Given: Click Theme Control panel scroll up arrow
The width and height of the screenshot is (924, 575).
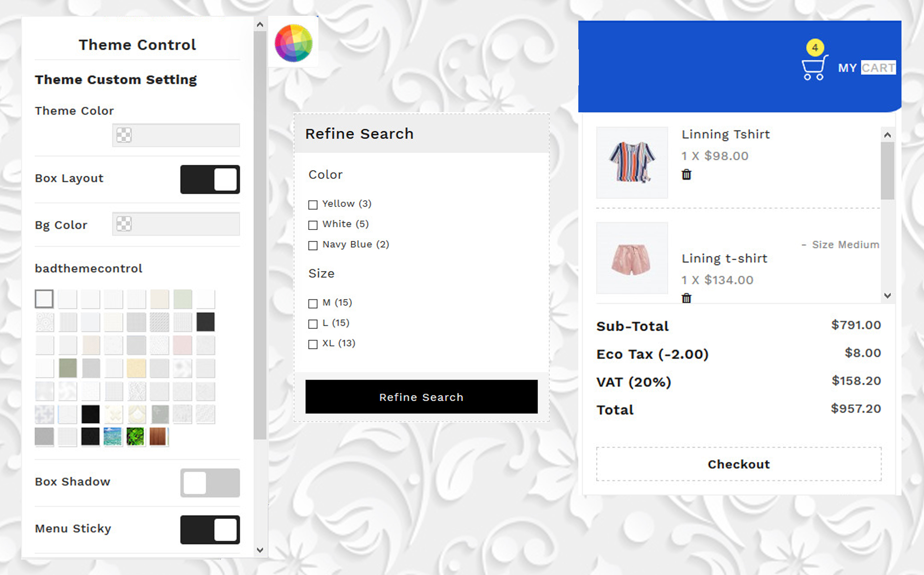Looking at the screenshot, I should click(x=260, y=24).
